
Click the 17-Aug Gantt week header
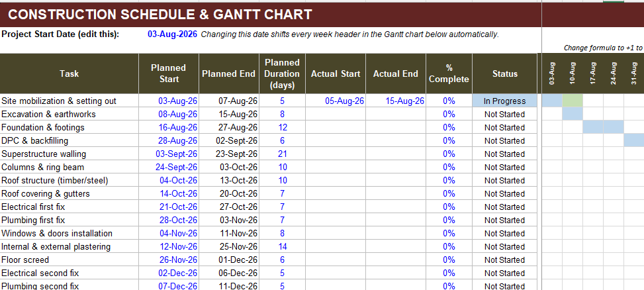[x=593, y=74]
